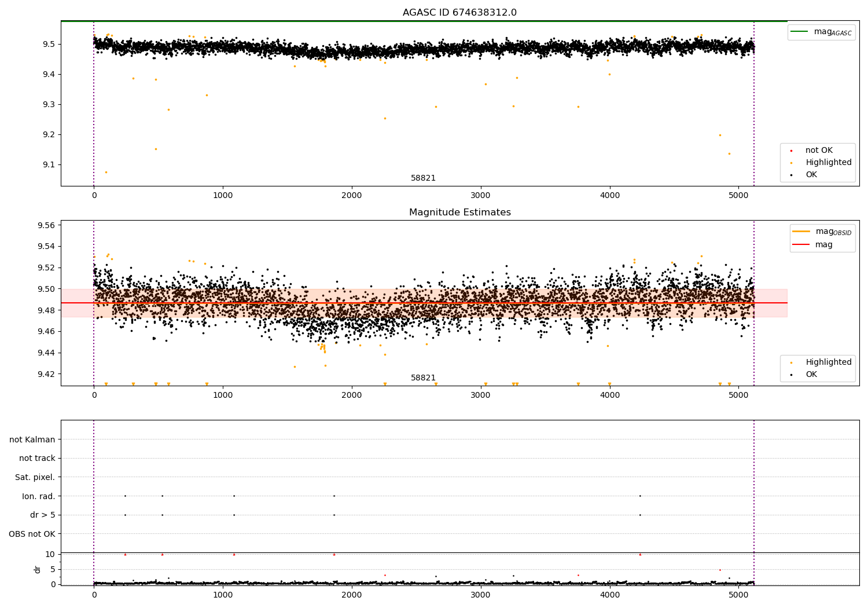Click the green line sample in mag AGASC legend
Image resolution: width=868 pixels, height=608 pixels.
pos(800,32)
